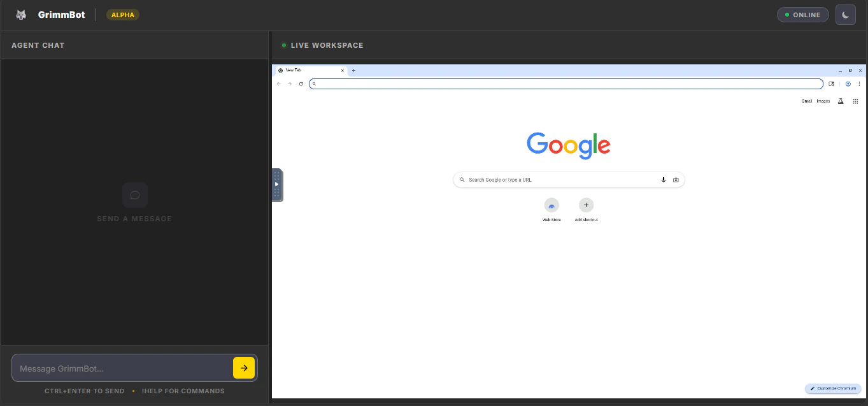Navigate back with the back arrow
868x406 pixels.
(x=278, y=83)
